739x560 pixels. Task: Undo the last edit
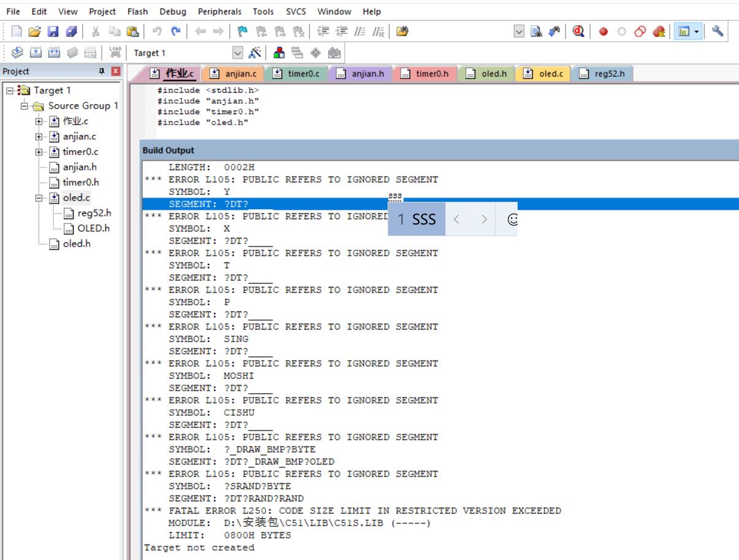(x=156, y=33)
